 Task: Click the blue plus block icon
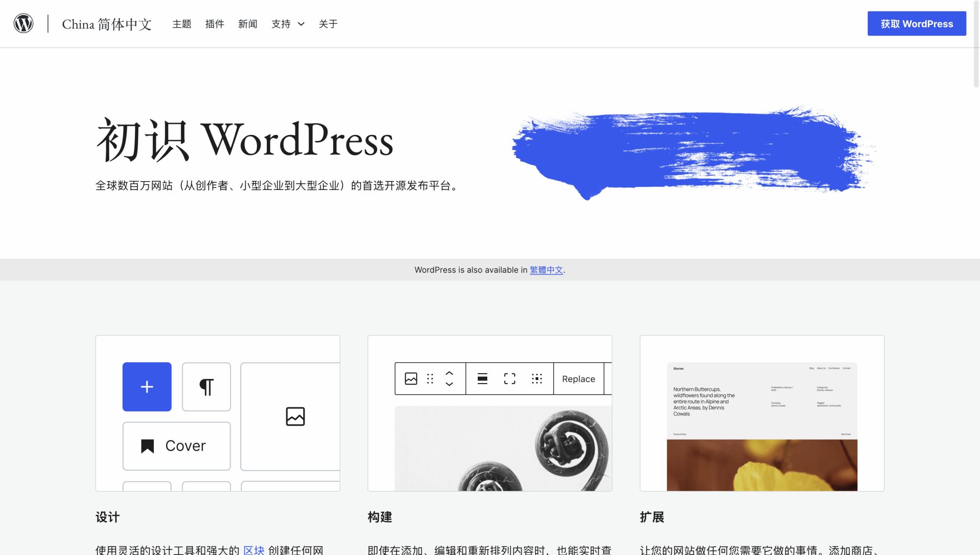[147, 386]
